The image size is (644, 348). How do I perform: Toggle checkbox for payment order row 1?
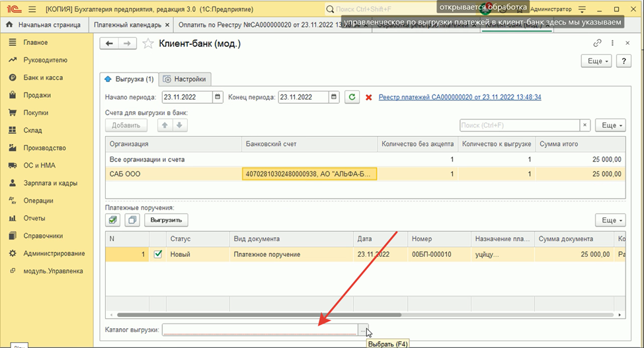(158, 254)
